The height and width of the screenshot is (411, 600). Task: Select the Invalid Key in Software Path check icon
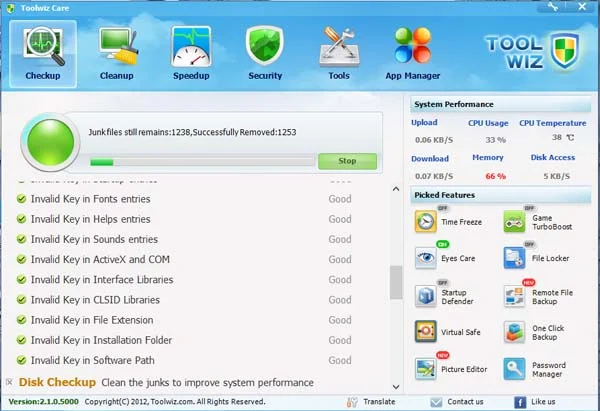[x=21, y=360]
